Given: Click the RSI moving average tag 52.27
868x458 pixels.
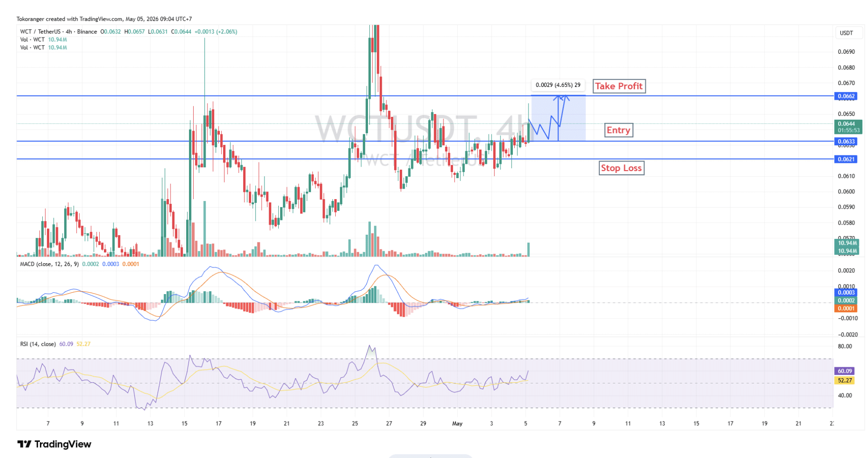Looking at the screenshot, I should coord(844,380).
